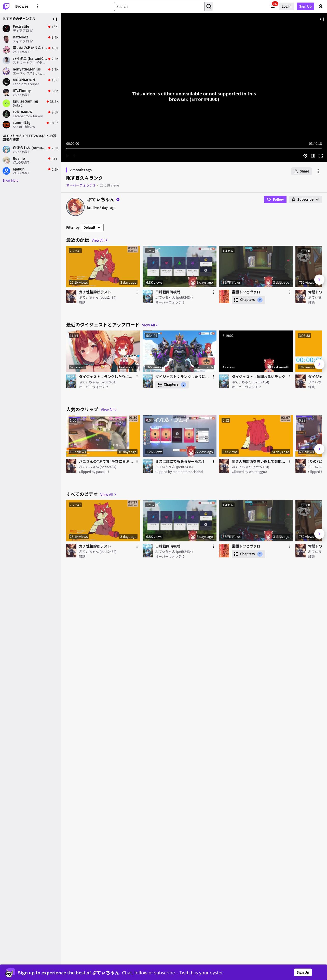The image size is (327, 980).
Task: Open options for ダイジェスト：体調わるいランク
Action: pos(290,377)
